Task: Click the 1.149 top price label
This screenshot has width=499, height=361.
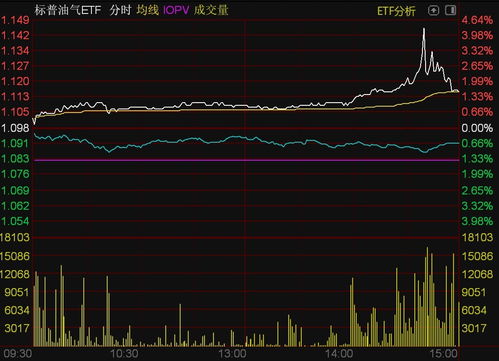Action: coord(15,20)
